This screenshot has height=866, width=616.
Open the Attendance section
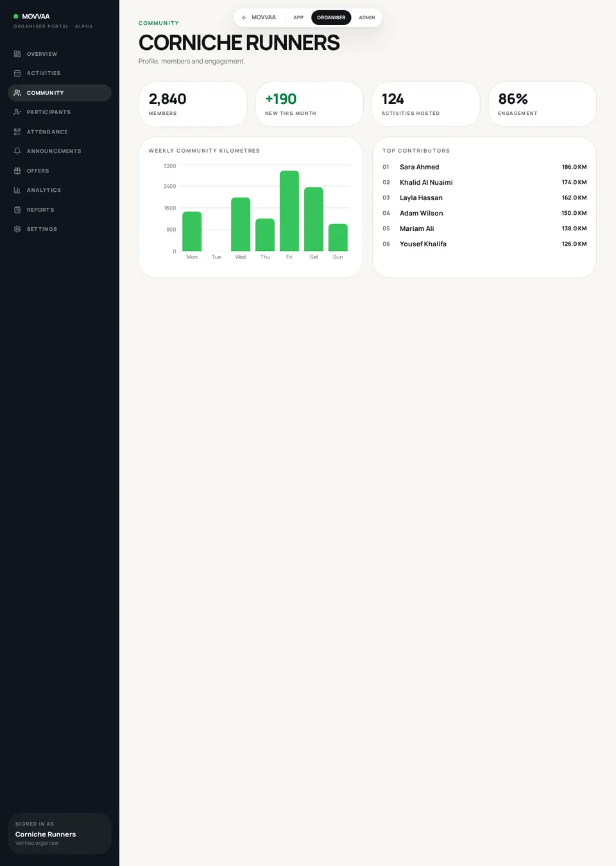pyautogui.click(x=60, y=132)
